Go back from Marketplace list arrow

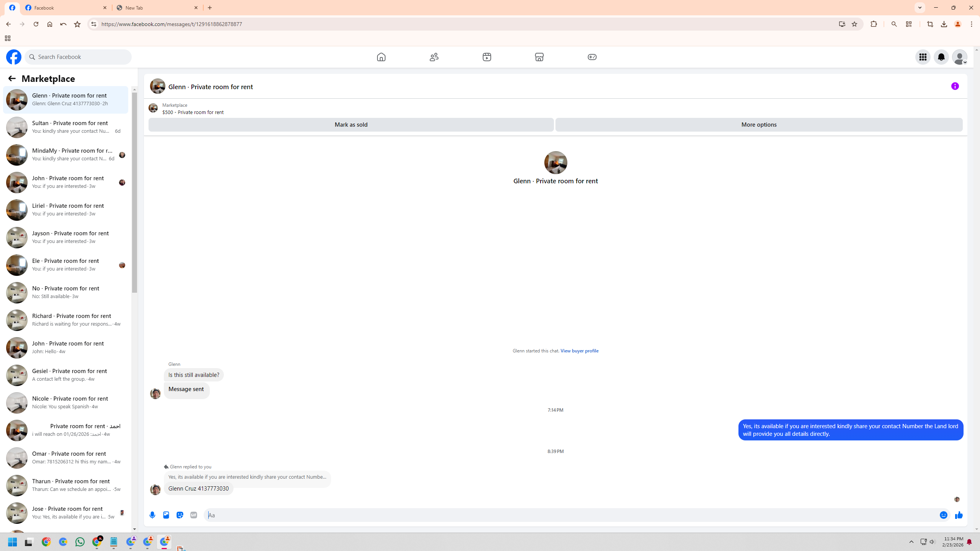coord(12,78)
